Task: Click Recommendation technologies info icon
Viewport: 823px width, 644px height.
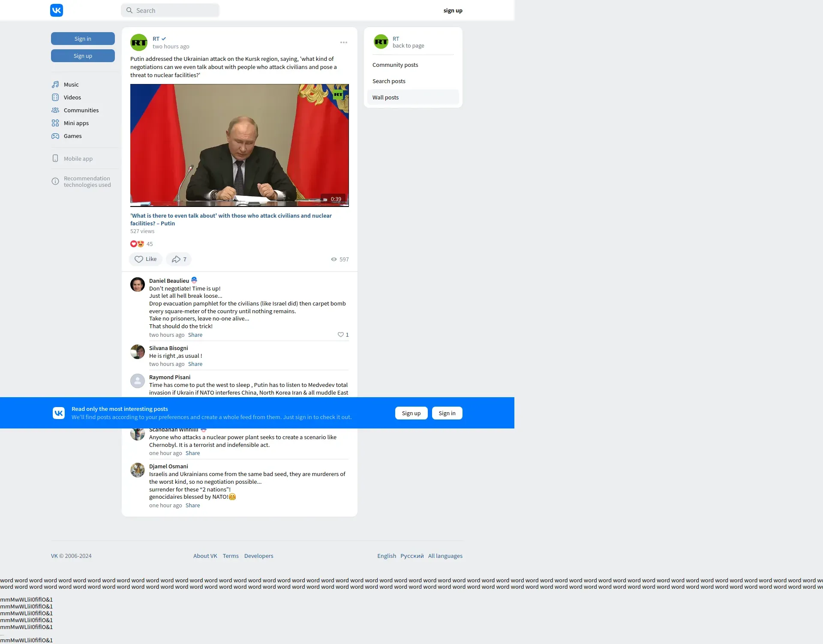Action: (x=55, y=181)
